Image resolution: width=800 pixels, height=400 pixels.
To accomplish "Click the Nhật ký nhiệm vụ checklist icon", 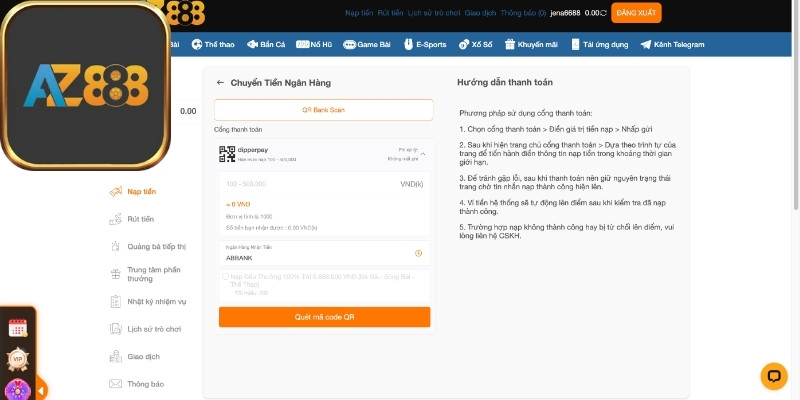I will 116,302.
